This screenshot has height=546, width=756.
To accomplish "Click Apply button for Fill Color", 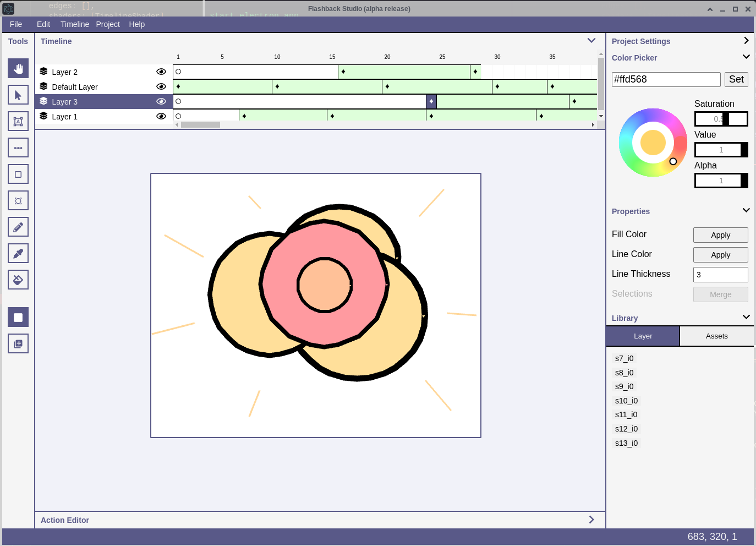I will (720, 235).
